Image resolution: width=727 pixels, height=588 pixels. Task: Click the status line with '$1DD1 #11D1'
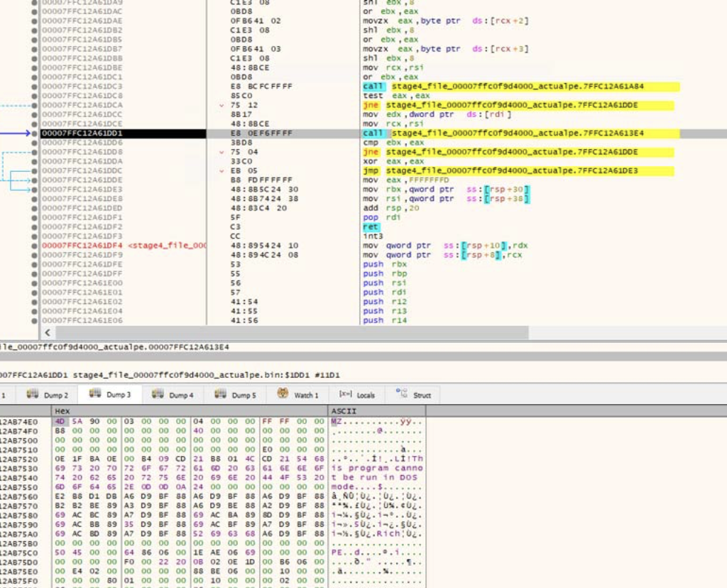170,375
